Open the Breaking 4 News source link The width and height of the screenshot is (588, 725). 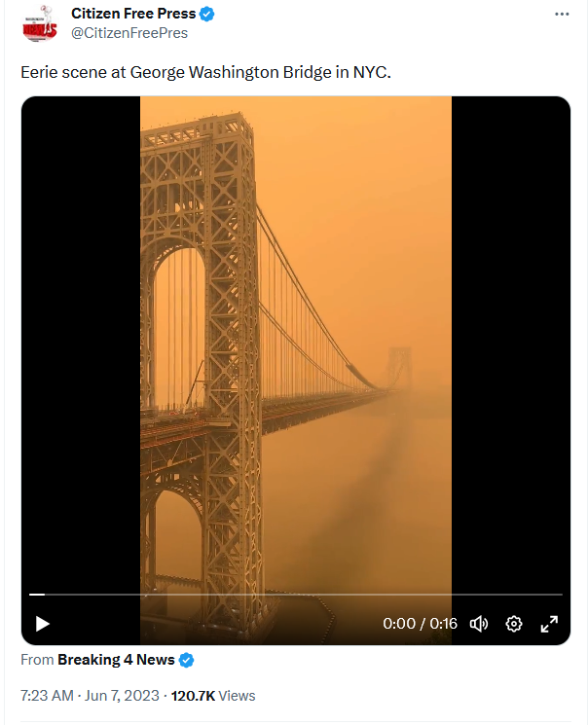pos(116,660)
